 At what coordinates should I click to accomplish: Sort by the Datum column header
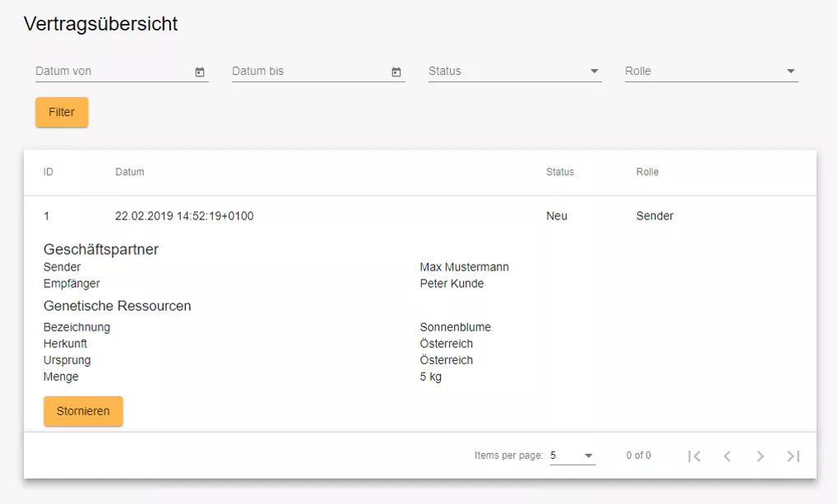[x=130, y=172]
